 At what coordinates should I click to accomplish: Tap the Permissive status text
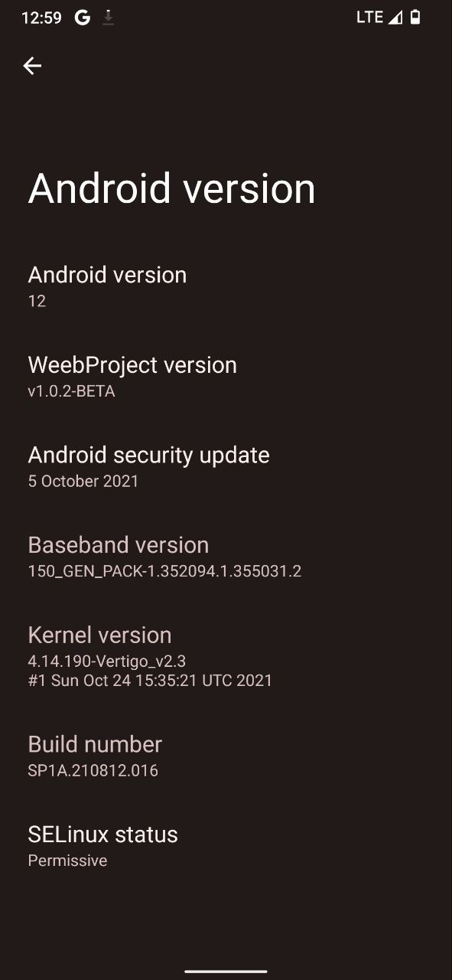(67, 861)
